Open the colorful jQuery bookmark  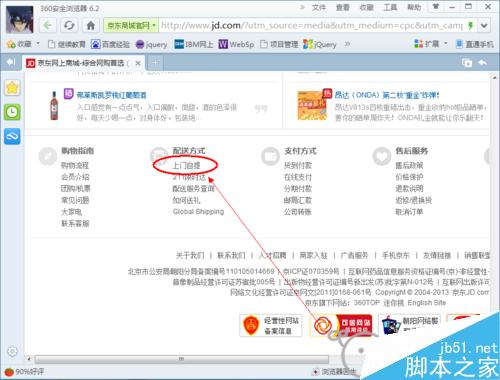pos(320,44)
